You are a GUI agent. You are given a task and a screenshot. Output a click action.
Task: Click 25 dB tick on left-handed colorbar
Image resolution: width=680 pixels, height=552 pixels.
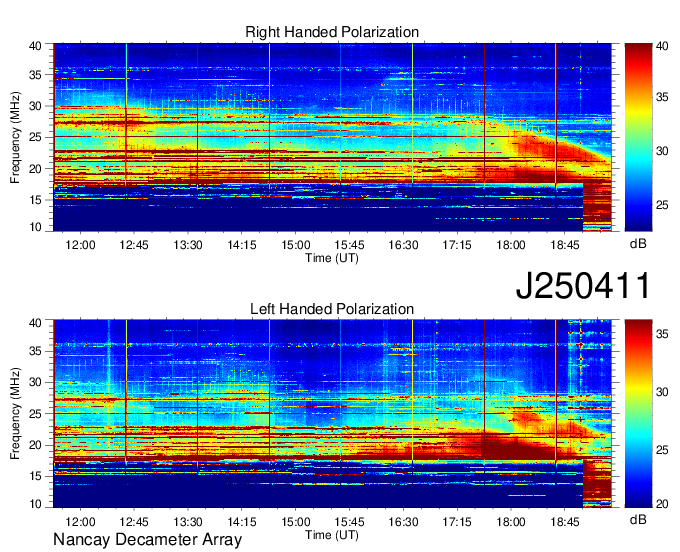click(x=662, y=450)
